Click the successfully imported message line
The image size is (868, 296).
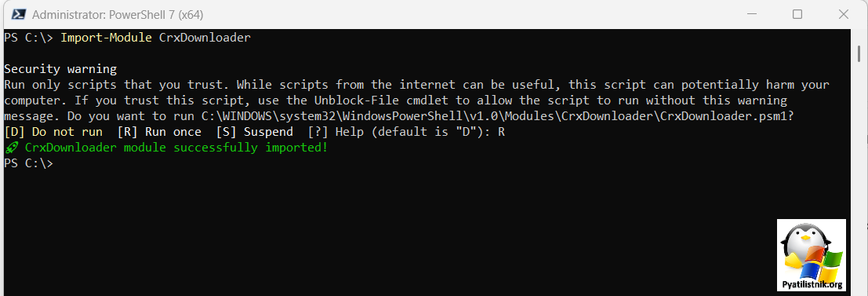coord(166,148)
